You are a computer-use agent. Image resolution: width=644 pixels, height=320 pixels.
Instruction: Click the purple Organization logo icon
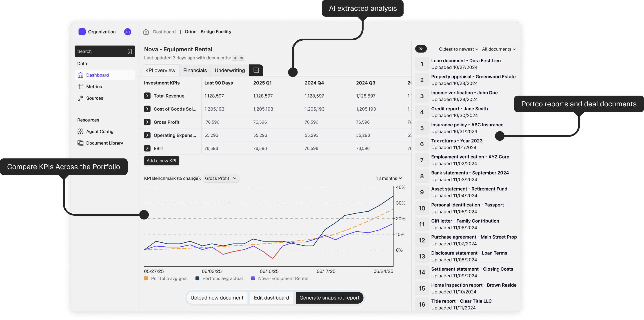pyautogui.click(x=82, y=32)
